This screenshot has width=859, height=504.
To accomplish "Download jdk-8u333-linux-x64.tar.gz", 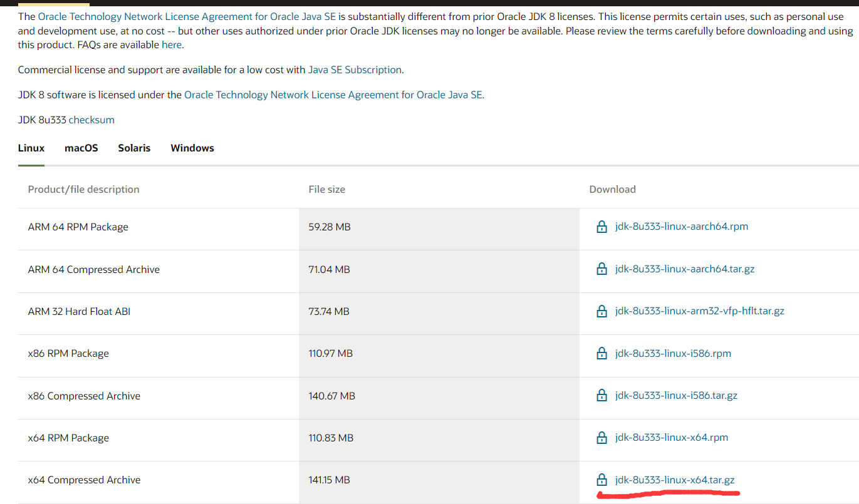I will [675, 480].
